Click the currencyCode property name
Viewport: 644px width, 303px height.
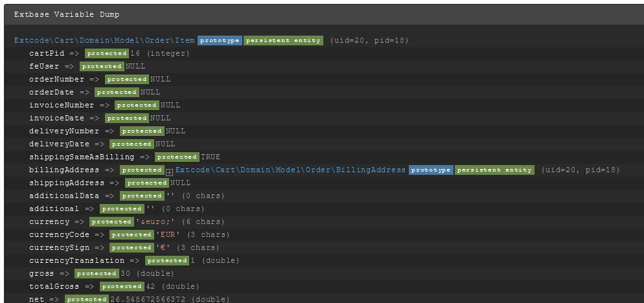(x=59, y=234)
